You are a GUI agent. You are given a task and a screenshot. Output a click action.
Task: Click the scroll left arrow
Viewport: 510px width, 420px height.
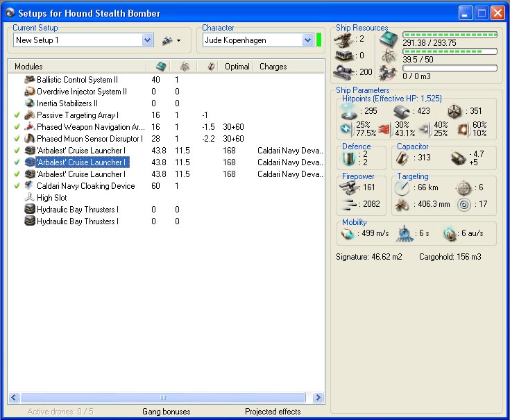[13, 397]
